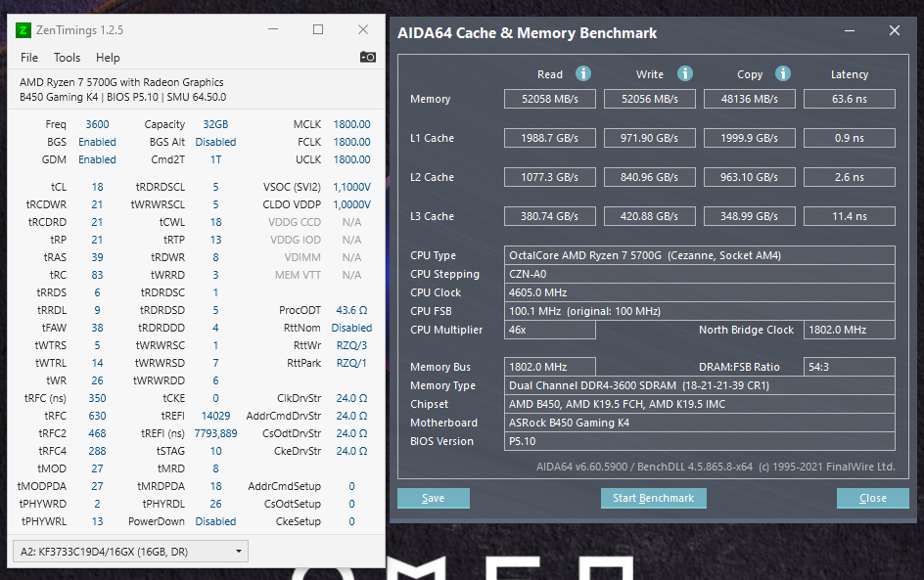Click Memory Write value 52056 MB/s
Viewport: 924px width, 580px height.
coord(649,99)
